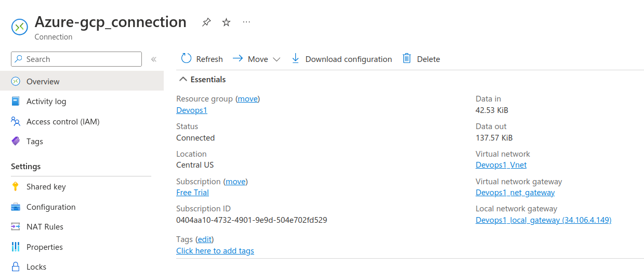Click the Settings section heading
This screenshot has height=279, width=644.
[25, 167]
